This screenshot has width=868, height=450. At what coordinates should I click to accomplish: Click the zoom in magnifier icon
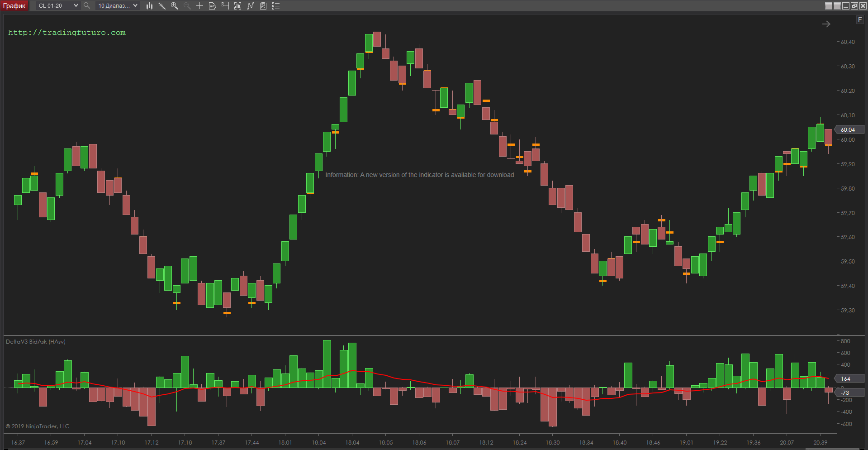(175, 6)
